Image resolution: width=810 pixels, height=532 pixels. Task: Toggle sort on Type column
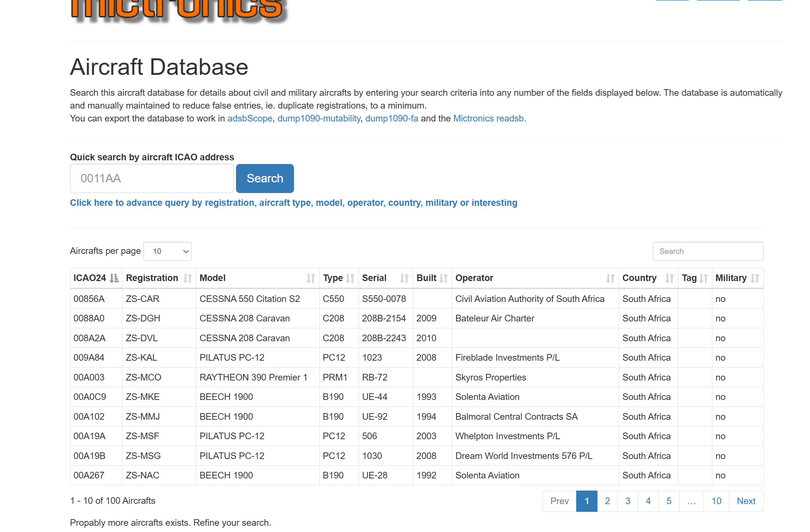click(350, 278)
